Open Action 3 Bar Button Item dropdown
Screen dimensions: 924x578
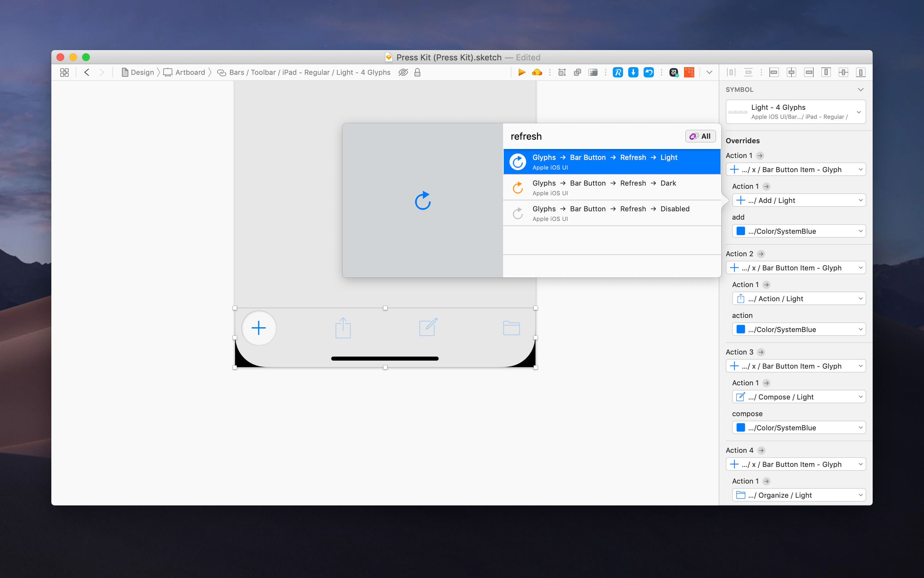(796, 366)
